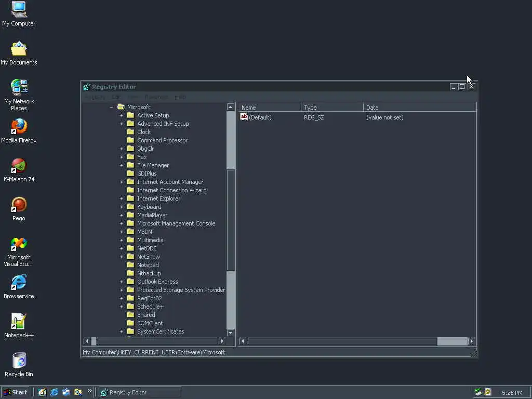Select the File Manager key
The height and width of the screenshot is (399, 532).
pyautogui.click(x=153, y=165)
